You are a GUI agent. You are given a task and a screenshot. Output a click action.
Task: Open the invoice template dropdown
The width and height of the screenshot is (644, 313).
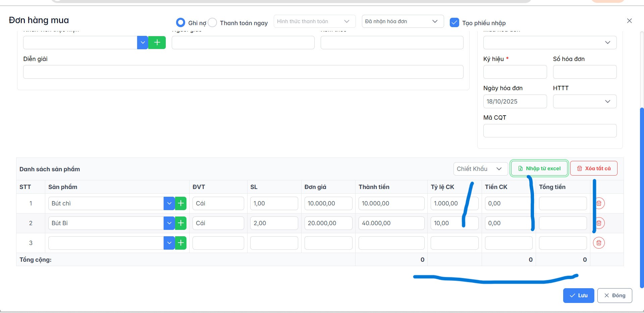point(550,43)
